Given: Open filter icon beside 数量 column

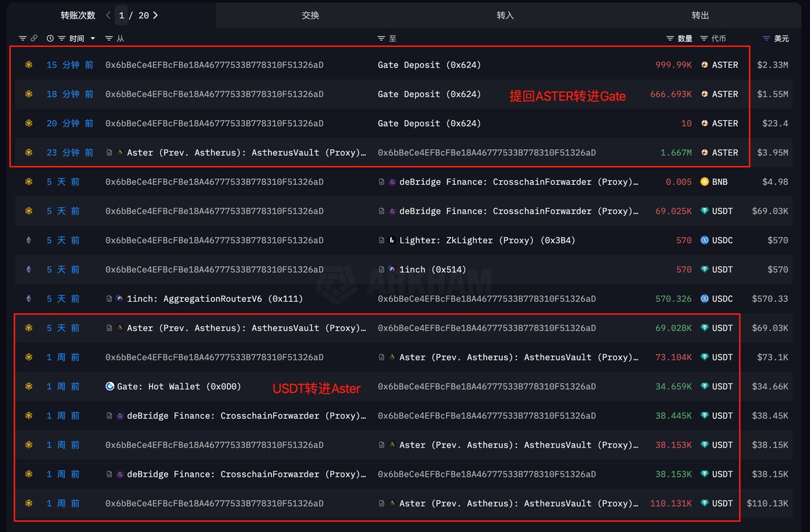Looking at the screenshot, I should pyautogui.click(x=670, y=38).
